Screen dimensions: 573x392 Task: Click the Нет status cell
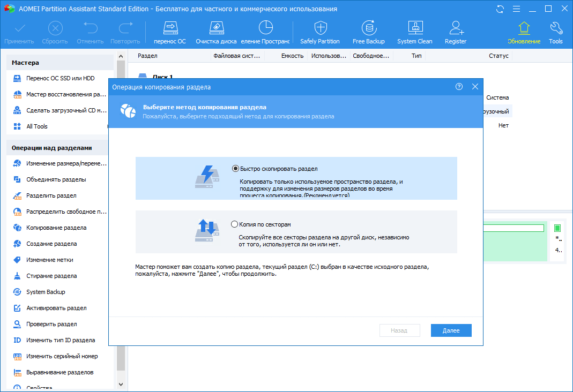[503, 125]
